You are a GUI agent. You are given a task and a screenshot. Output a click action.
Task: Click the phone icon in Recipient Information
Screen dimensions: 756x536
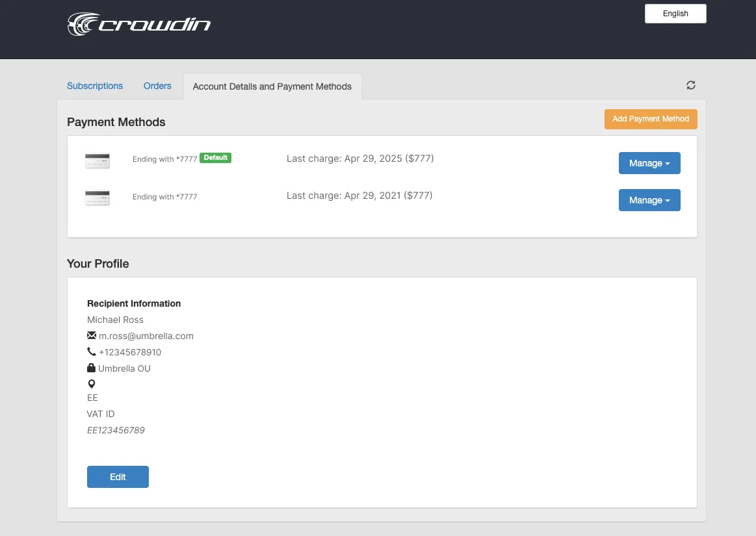point(92,352)
